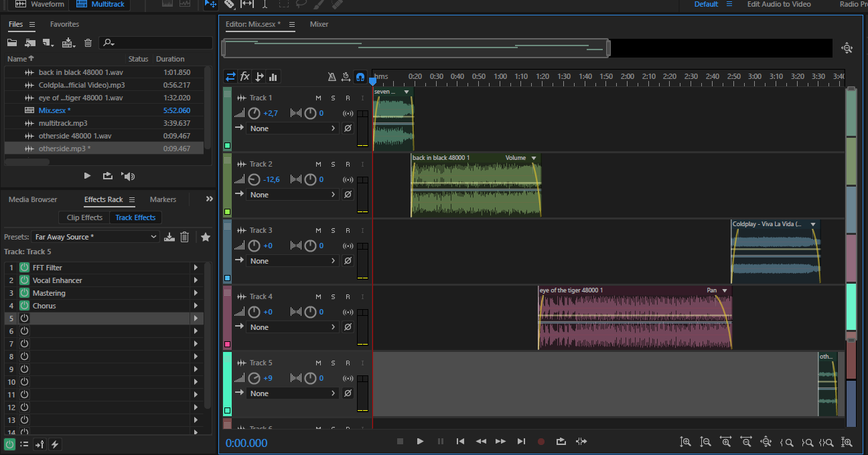Solo Track 2
This screenshot has height=455, width=868.
click(334, 165)
